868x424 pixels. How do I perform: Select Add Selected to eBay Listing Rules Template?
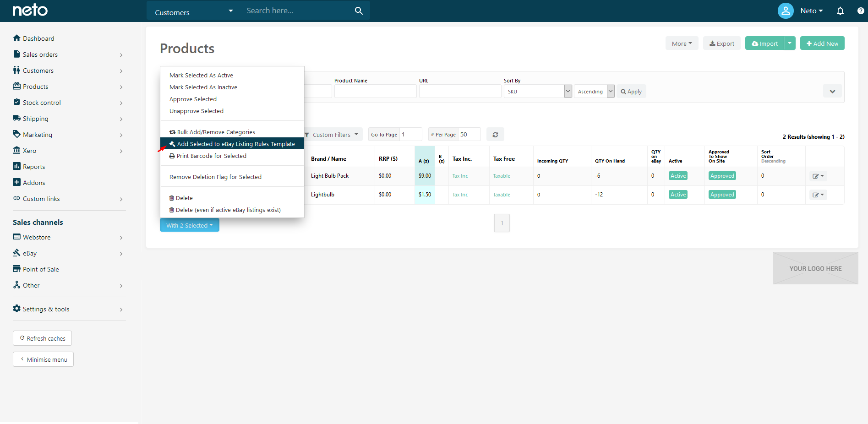[x=232, y=144]
